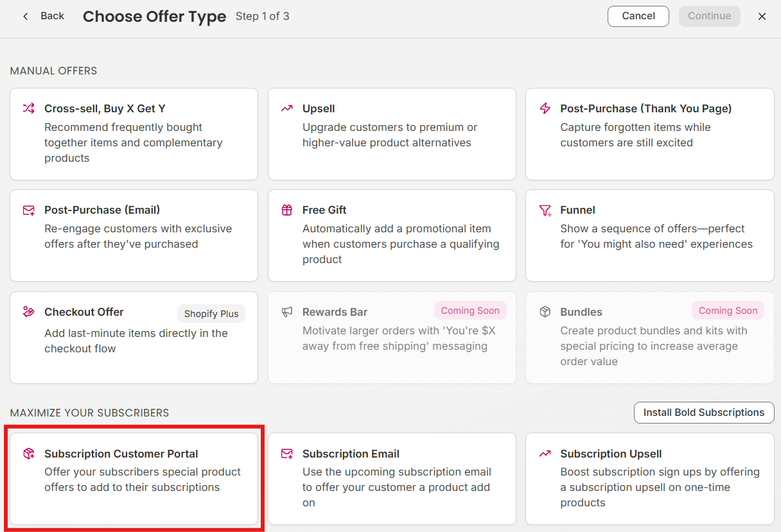Select Post-Purchase (Thank You Page) card title
This screenshot has width=781, height=532.
coord(646,108)
